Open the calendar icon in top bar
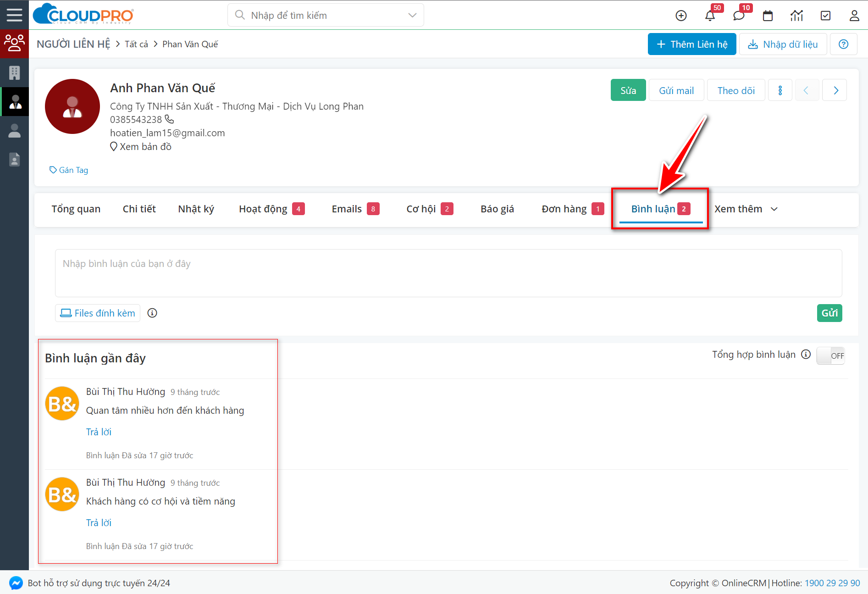868x594 pixels. pos(768,16)
